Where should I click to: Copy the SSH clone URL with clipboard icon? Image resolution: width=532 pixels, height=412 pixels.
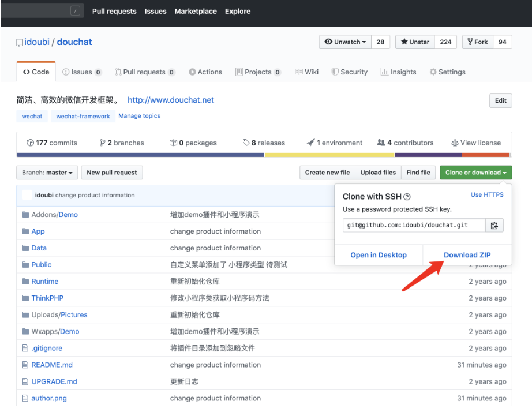(494, 226)
